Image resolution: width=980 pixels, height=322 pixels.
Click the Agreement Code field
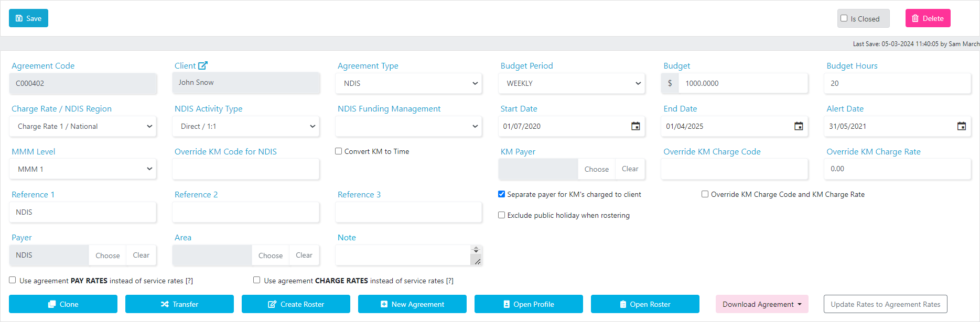(x=83, y=83)
